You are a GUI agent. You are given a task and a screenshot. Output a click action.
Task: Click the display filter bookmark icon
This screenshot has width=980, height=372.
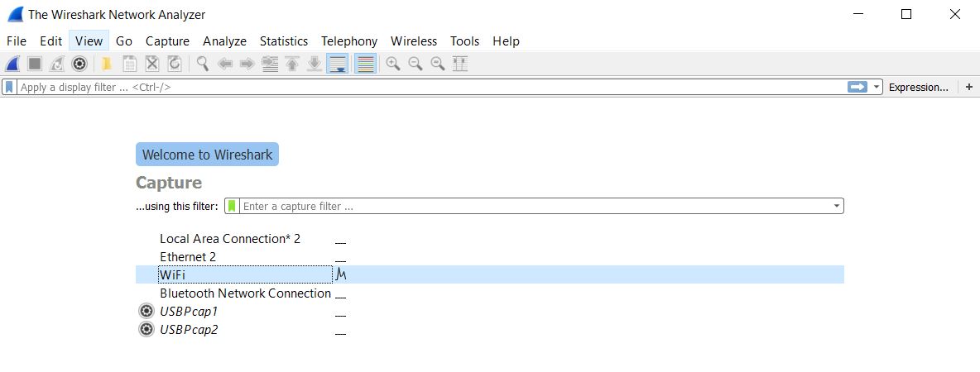click(x=9, y=88)
